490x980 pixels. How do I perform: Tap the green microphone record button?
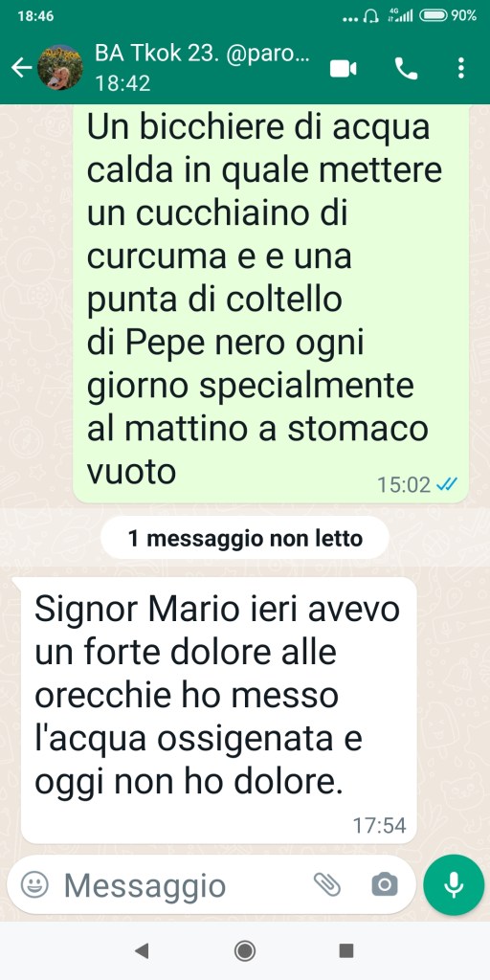tap(454, 884)
